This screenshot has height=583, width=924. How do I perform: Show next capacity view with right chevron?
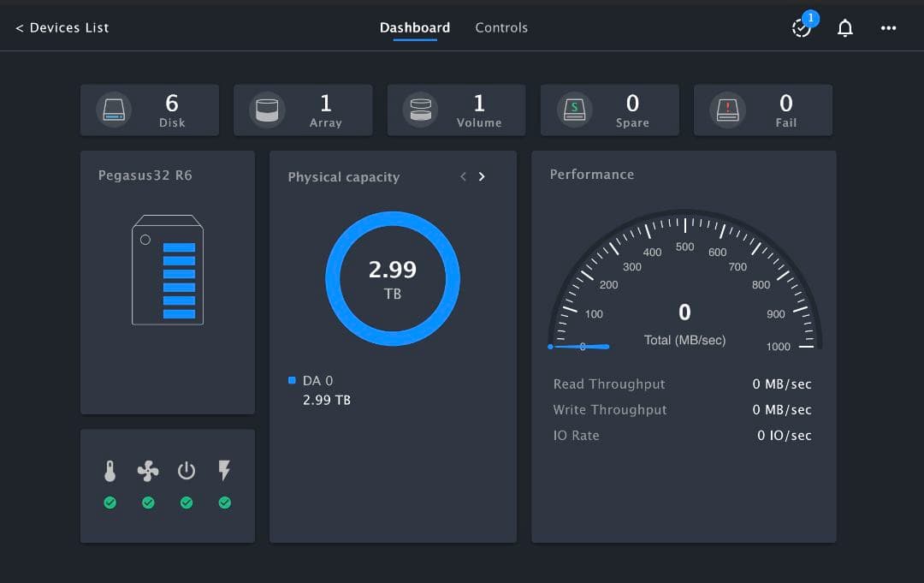point(482,176)
